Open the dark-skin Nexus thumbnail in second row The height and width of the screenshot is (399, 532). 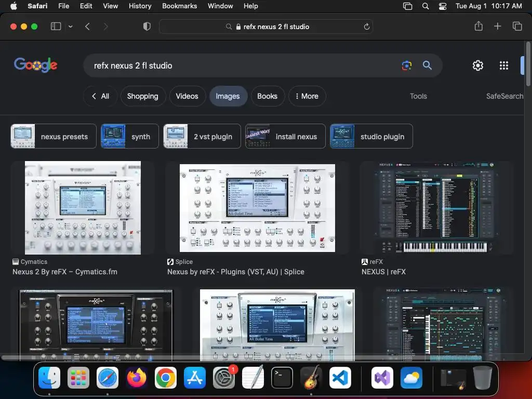96,325
